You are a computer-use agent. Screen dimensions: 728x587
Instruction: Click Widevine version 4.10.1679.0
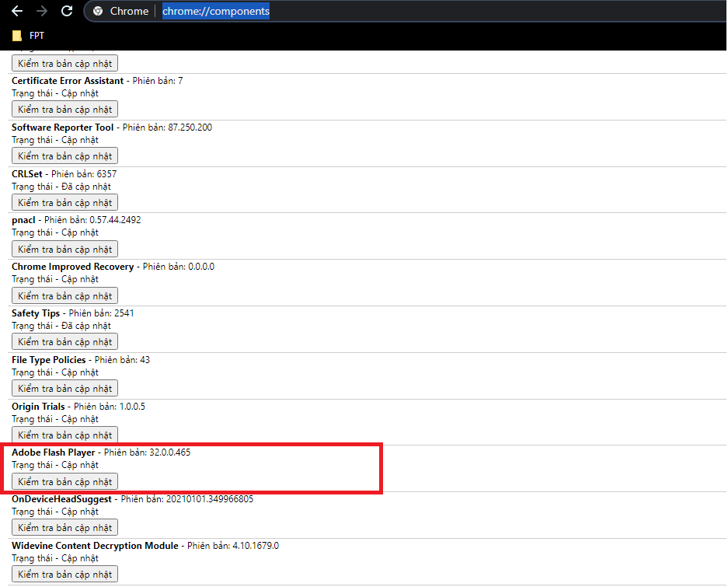(256, 546)
